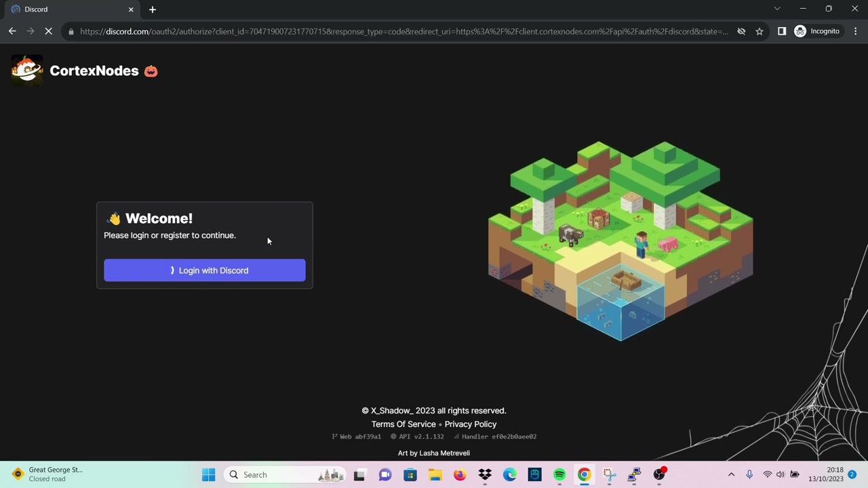Click the X_Shadow_ 2023 copyright text

click(x=434, y=411)
